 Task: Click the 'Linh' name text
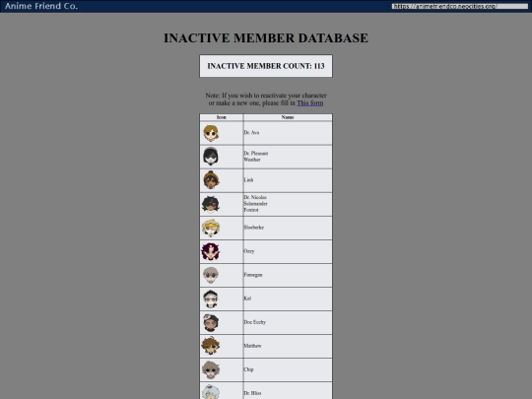[248, 180]
